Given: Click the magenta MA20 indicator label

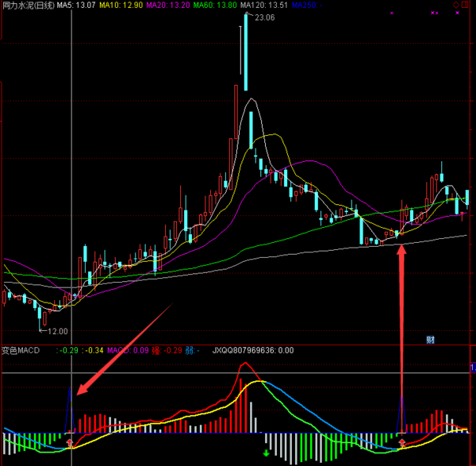Looking at the screenshot, I should (169, 5).
